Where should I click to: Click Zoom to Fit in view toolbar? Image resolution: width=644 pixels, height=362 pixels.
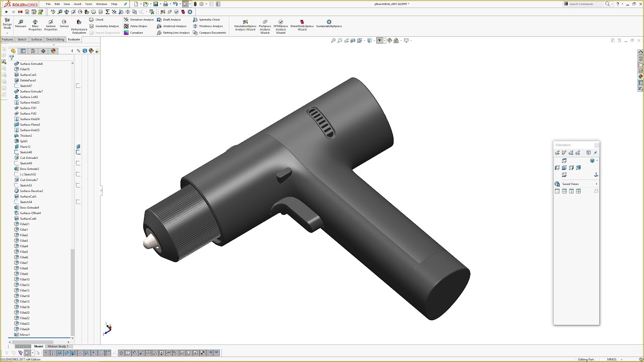[333, 40]
